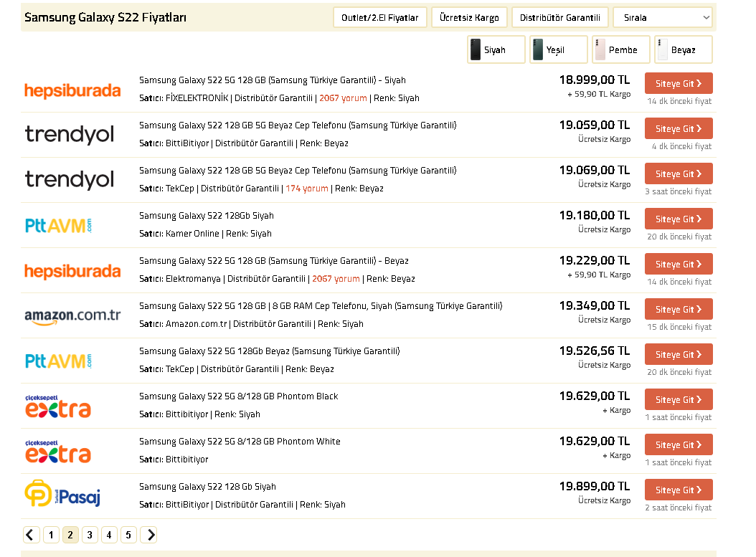This screenshot has width=756, height=557.
Task: Click Siteye Git for the Phantom White offer
Action: (x=679, y=444)
